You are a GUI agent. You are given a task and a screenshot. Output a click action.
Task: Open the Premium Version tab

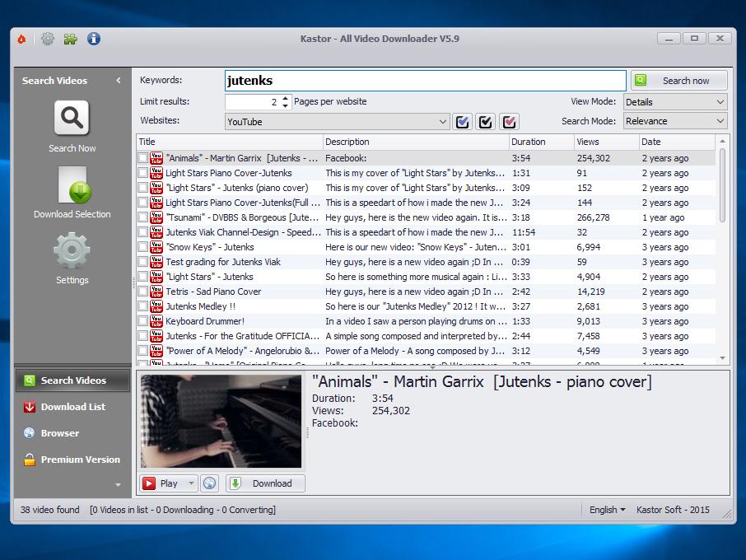point(72,460)
